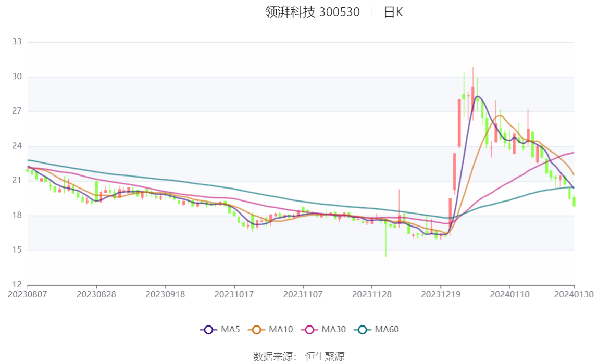Click the 18 price axis label
This screenshot has width=598, height=364.
pyautogui.click(x=17, y=216)
